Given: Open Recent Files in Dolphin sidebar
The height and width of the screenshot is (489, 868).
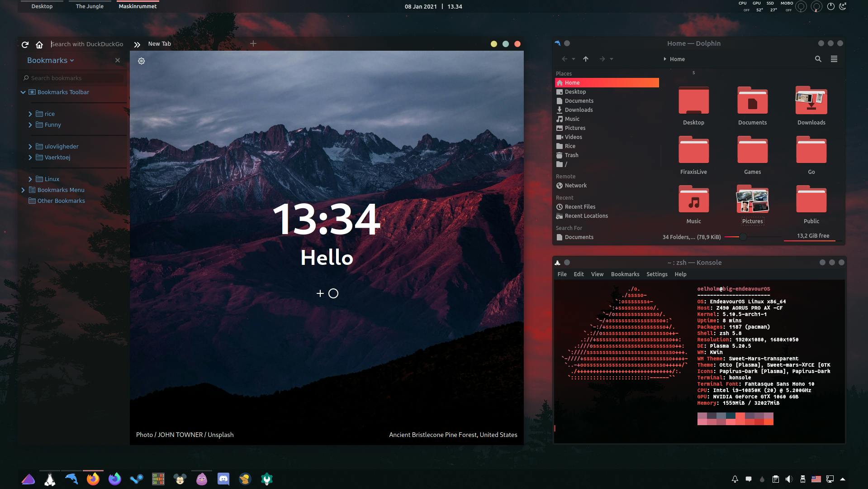Looking at the screenshot, I should click(580, 207).
